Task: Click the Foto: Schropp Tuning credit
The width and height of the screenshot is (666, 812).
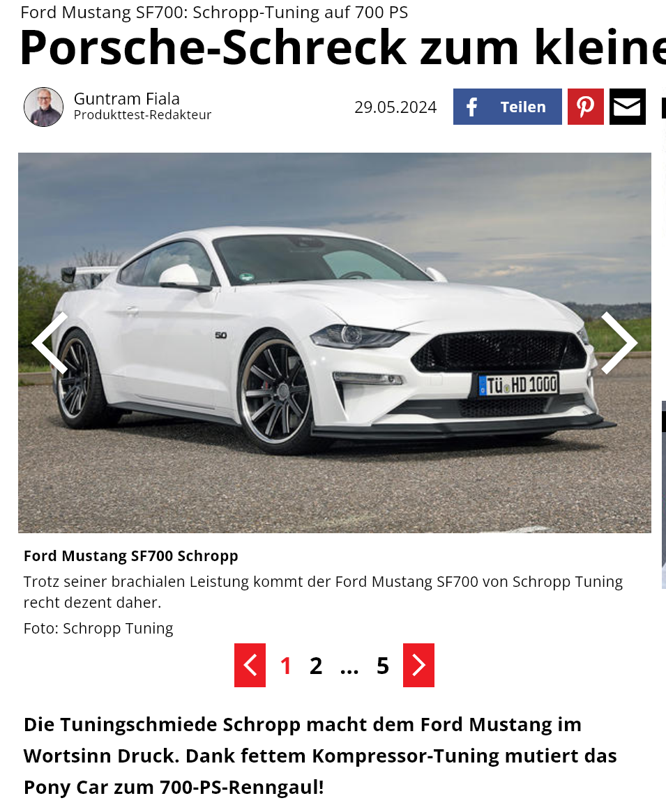Action: pyautogui.click(x=98, y=628)
